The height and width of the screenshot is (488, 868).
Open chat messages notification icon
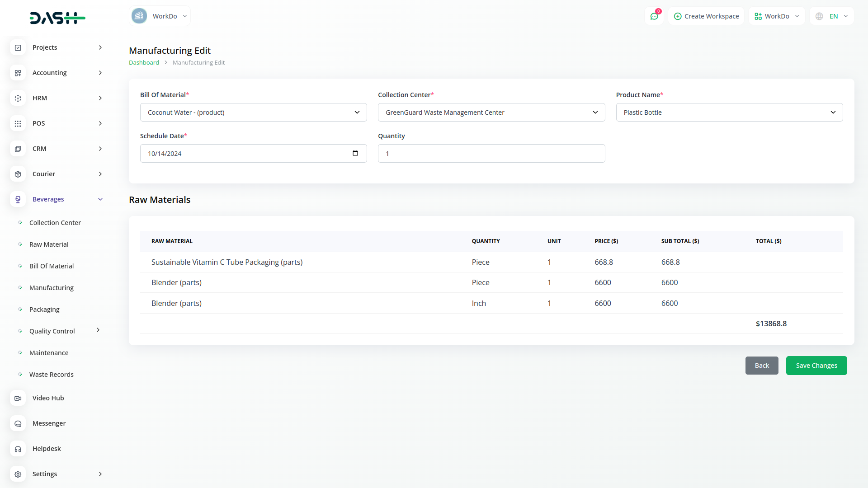[x=654, y=16]
